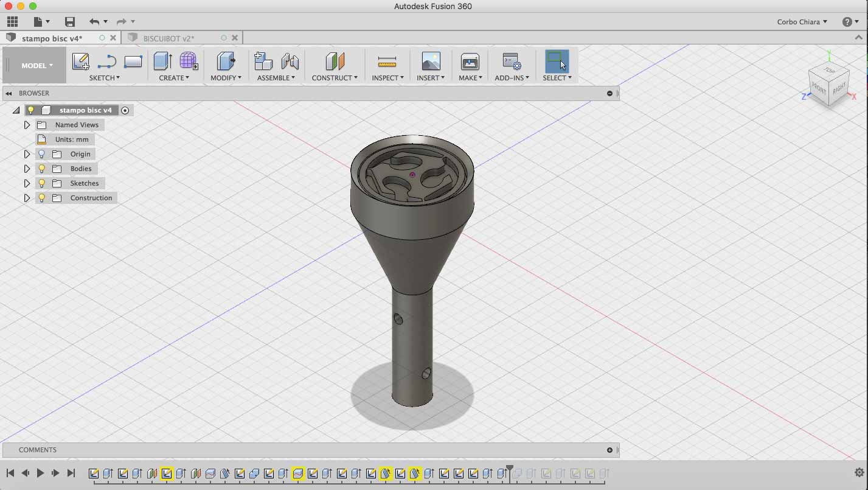Toggle the Sketches folder lightbulb
The image size is (868, 490).
click(x=41, y=183)
